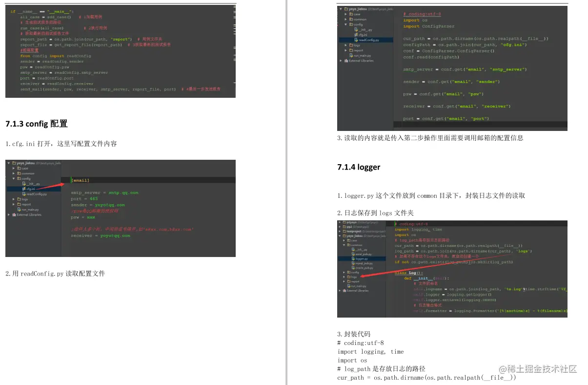Screen dimensions: 588x385
Task: Open logger.py via its Python file icon
Action: point(353,259)
